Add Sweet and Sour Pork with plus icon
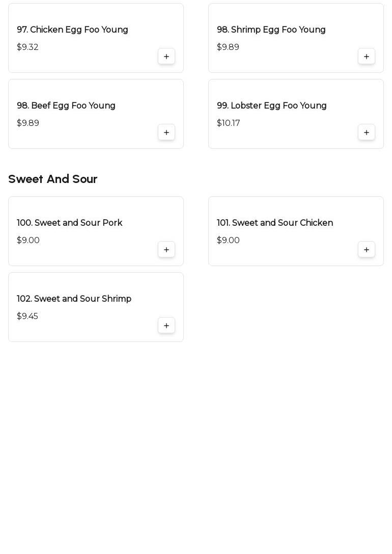 (166, 250)
